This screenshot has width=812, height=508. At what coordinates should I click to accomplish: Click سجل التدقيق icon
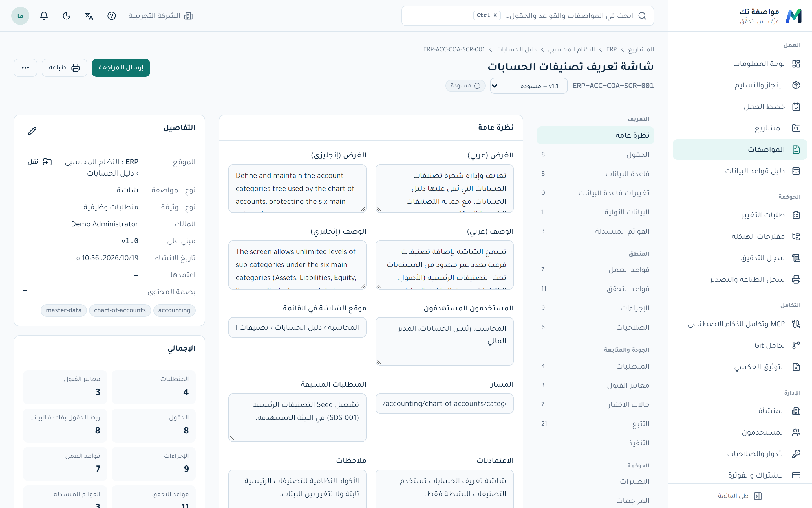(x=796, y=258)
